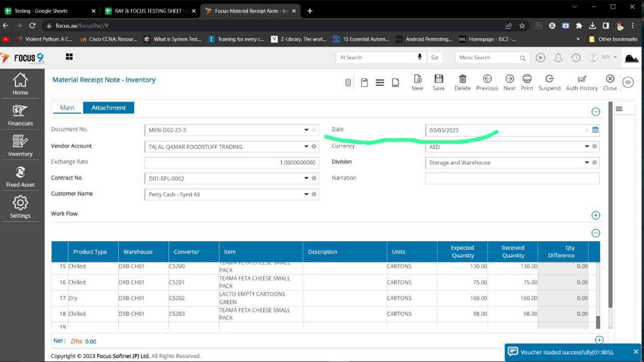The image size is (644, 362).
Task: Open the date picker calendar icon
Action: 595,130
